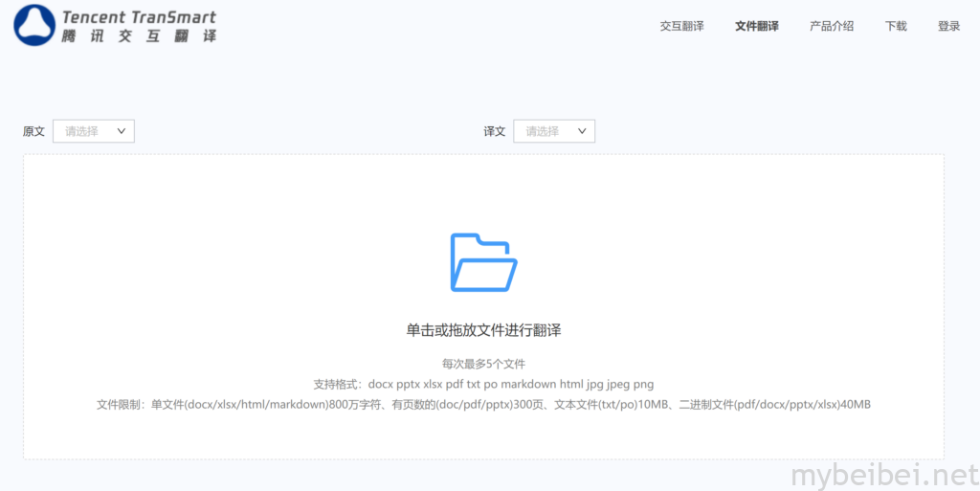The height and width of the screenshot is (491, 980).
Task: Click the 每次最多5个文件 hint text
Action: click(483, 364)
